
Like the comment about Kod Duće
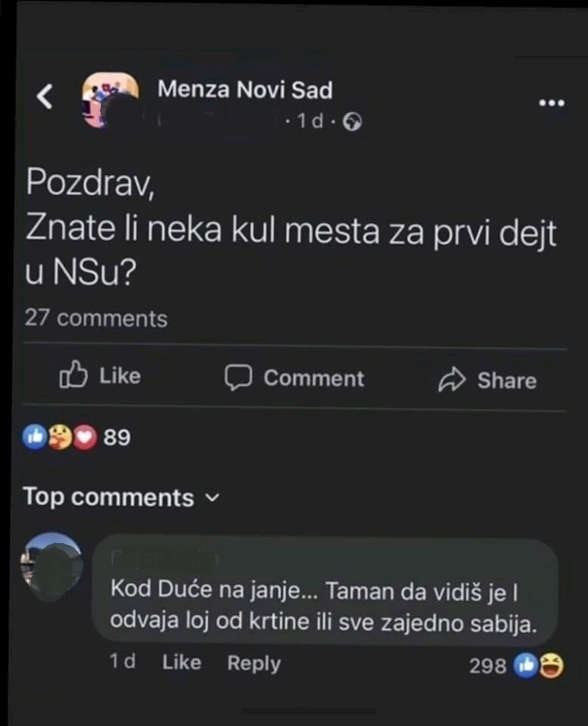pos(182,663)
